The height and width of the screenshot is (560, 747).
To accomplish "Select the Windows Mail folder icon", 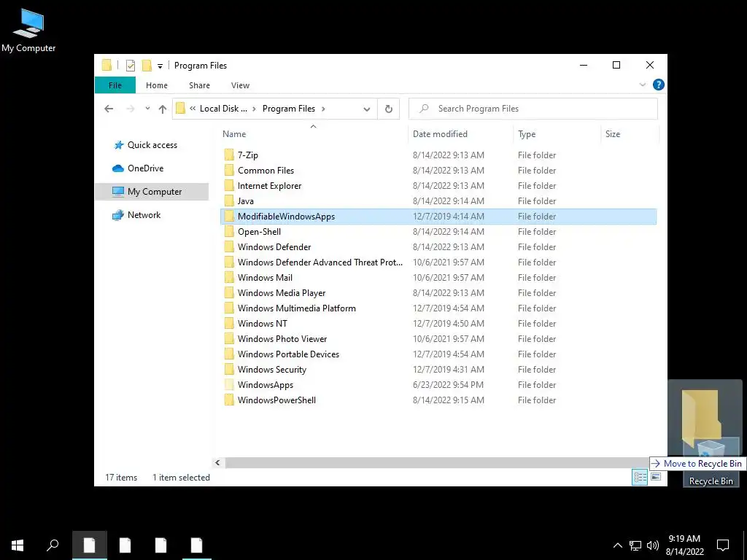I will [x=229, y=278].
